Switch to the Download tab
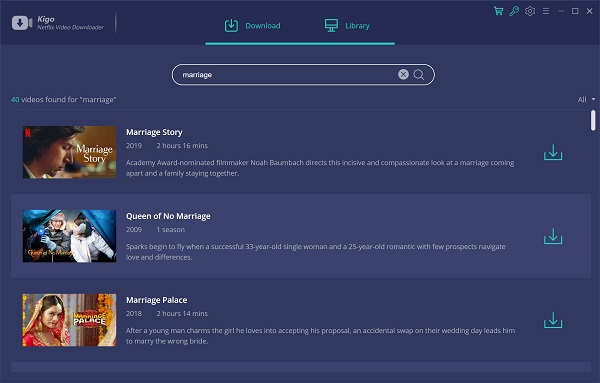The height and width of the screenshot is (383, 600). [x=253, y=26]
